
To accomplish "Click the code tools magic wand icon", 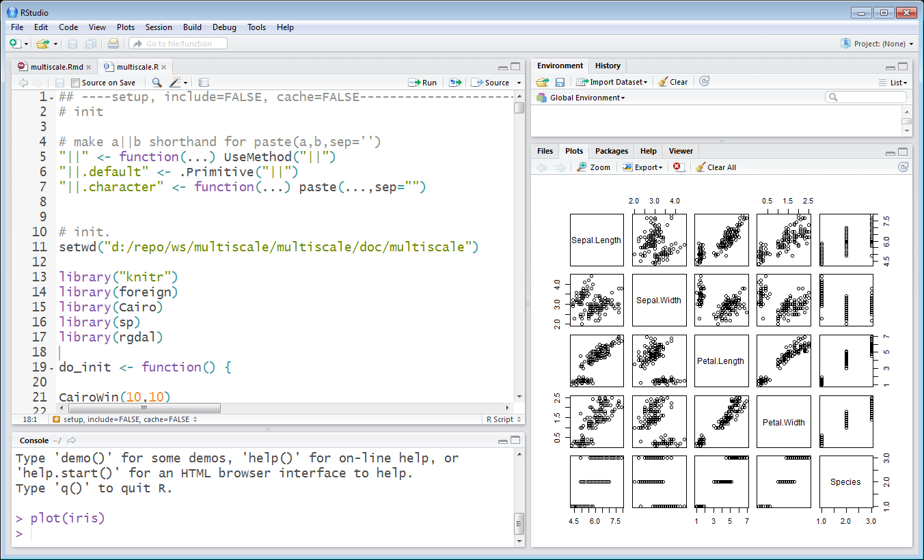I will [176, 83].
